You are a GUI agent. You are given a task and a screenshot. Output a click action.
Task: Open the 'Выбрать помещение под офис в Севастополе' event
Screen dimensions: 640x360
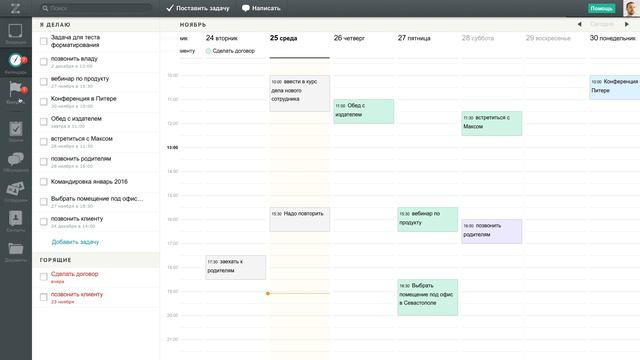tap(428, 297)
